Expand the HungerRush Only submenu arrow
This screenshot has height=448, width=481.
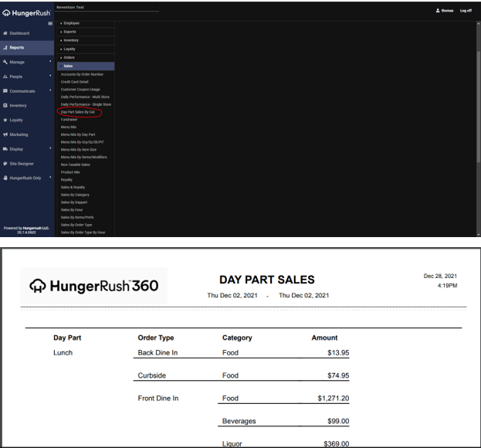[x=50, y=177]
